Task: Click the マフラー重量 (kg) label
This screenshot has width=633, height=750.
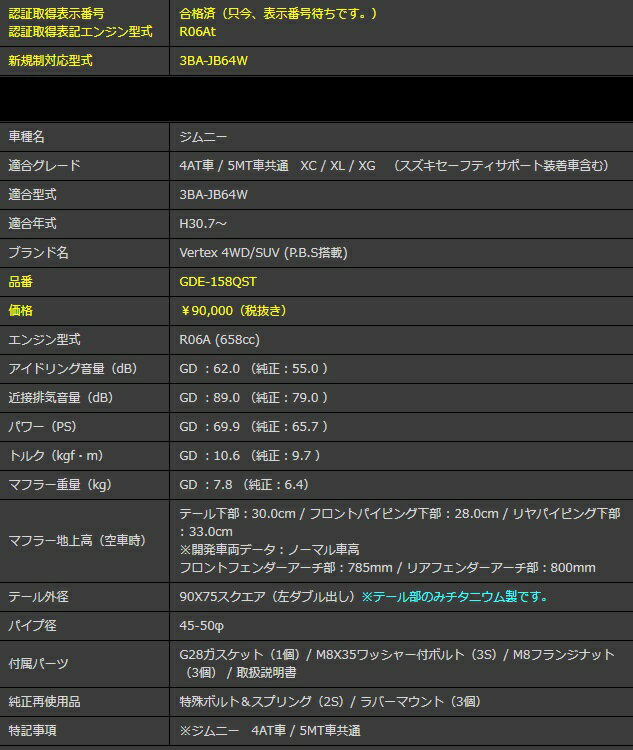Action: [x=58, y=485]
